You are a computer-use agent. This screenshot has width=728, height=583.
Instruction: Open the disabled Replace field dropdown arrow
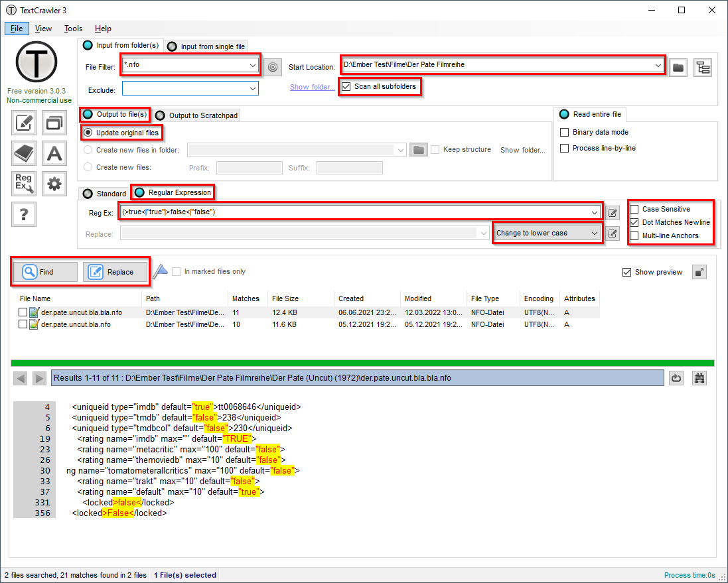click(484, 233)
